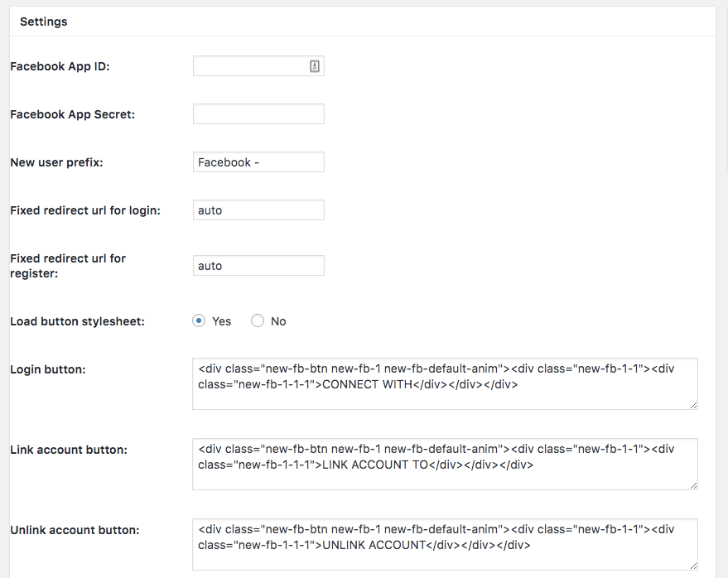This screenshot has width=728, height=578.
Task: Click the Fixed redirect url for register field
Action: (x=258, y=266)
